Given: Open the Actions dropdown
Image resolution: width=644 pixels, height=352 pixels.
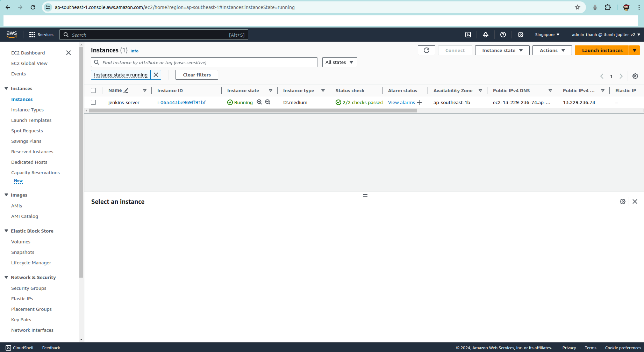Looking at the screenshot, I should point(552,50).
